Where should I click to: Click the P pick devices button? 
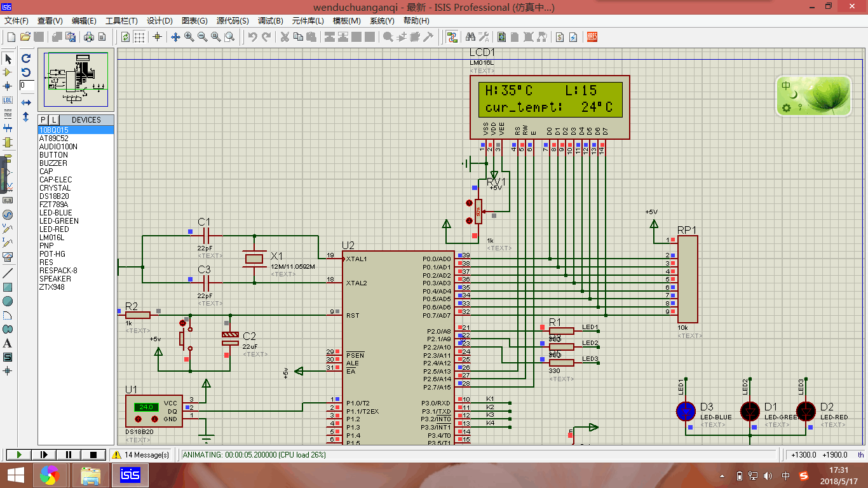tap(43, 119)
